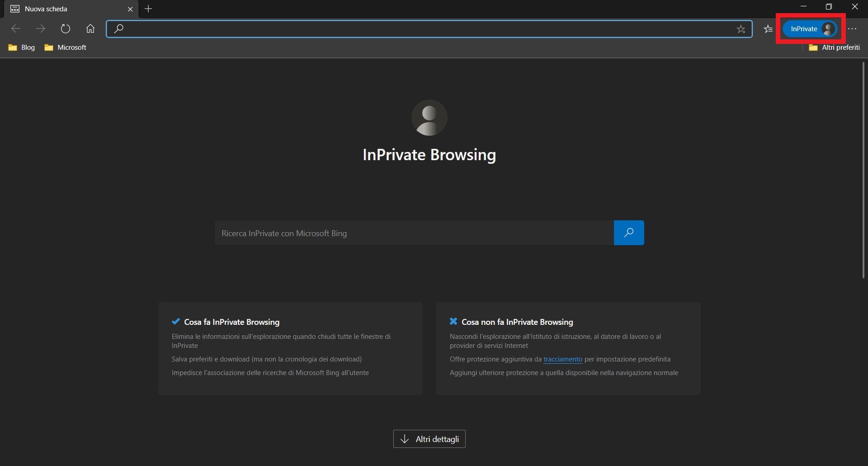The height and width of the screenshot is (466, 868).
Task: Click the vertical page scrollbar
Action: [863, 170]
